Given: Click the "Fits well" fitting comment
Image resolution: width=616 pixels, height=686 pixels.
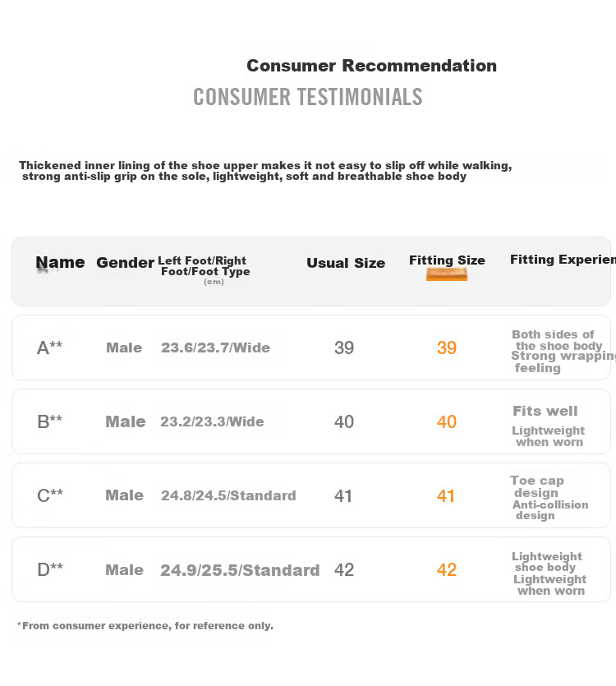Looking at the screenshot, I should 545,411.
